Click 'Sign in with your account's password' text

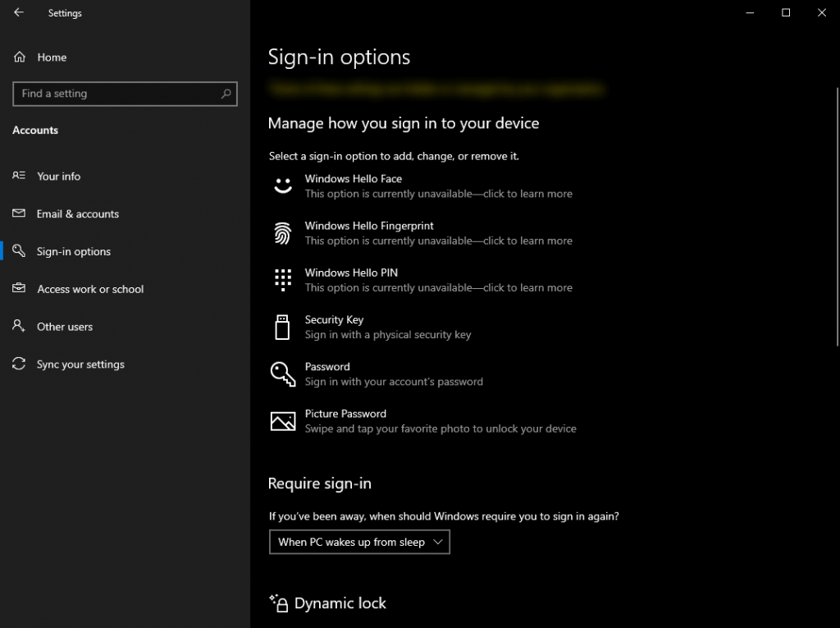(x=394, y=381)
